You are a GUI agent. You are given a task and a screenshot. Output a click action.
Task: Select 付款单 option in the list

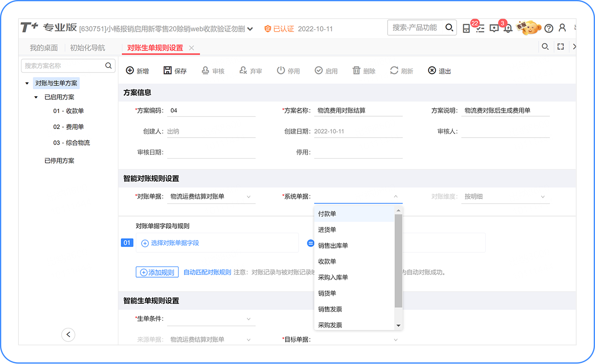[327, 214]
